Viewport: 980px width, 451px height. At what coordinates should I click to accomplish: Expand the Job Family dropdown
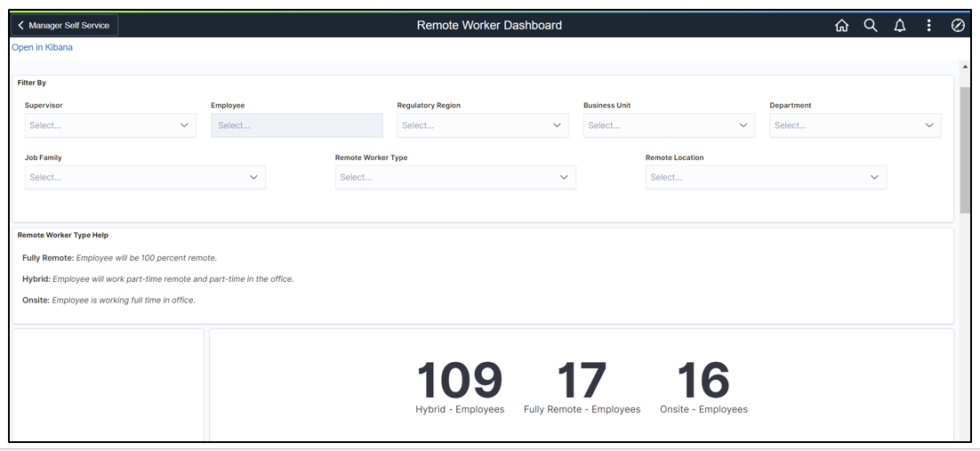[x=145, y=177]
